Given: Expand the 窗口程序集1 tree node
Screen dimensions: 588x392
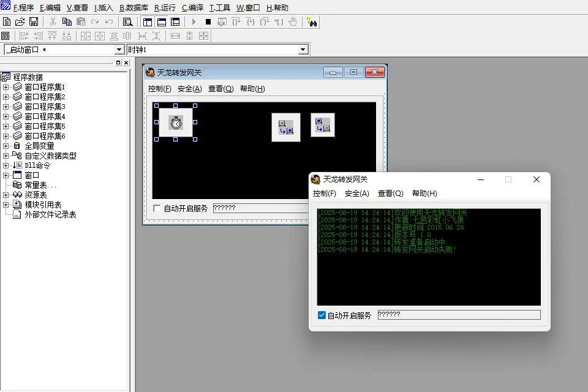Looking at the screenshot, I should click(x=6, y=87).
